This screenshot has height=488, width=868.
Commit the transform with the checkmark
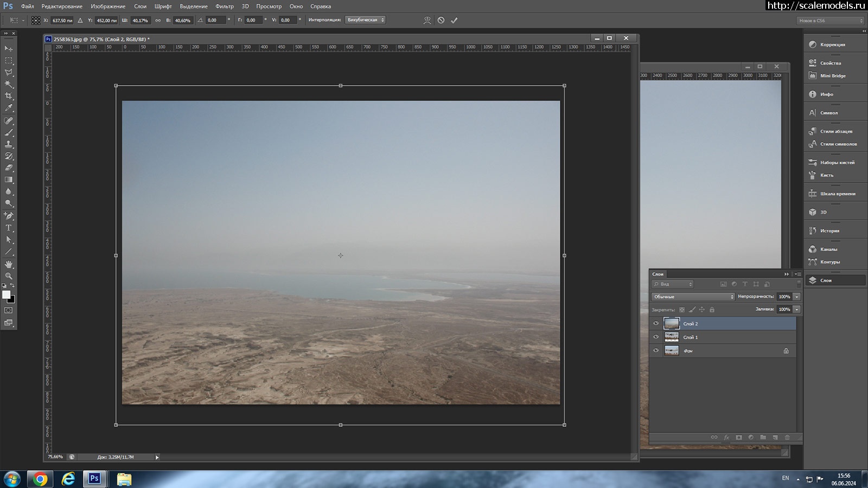(x=454, y=20)
